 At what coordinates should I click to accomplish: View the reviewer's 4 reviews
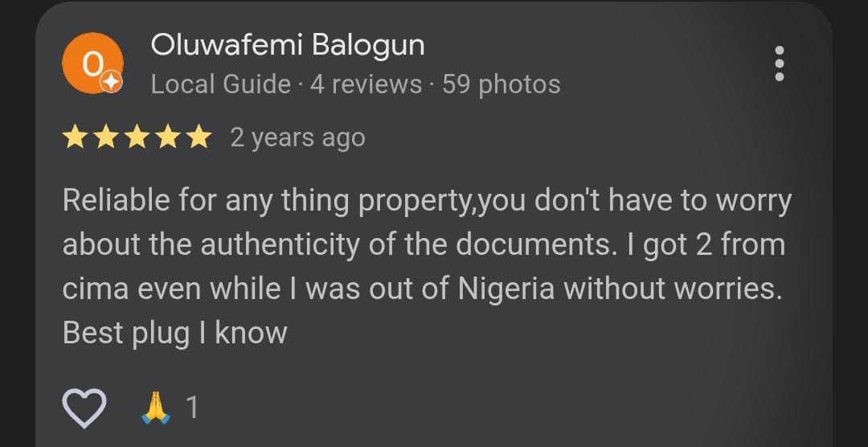point(366,84)
